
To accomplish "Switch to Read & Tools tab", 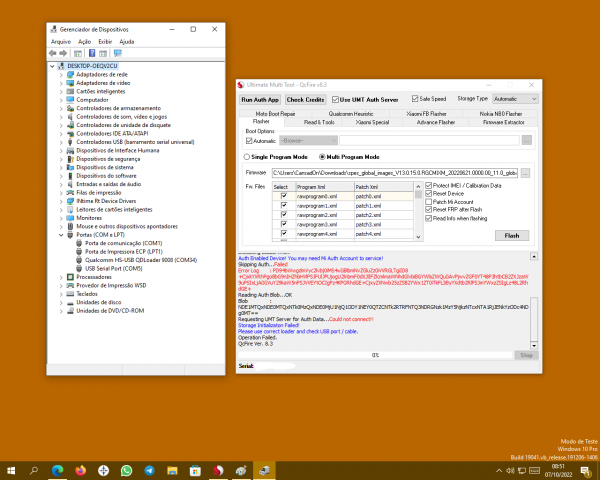I will coord(319,122).
